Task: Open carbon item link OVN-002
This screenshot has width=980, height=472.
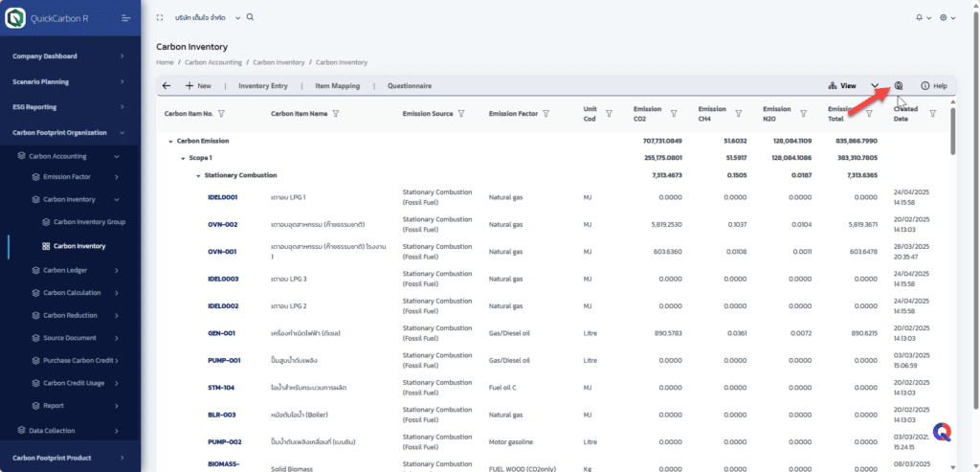Action: point(222,224)
